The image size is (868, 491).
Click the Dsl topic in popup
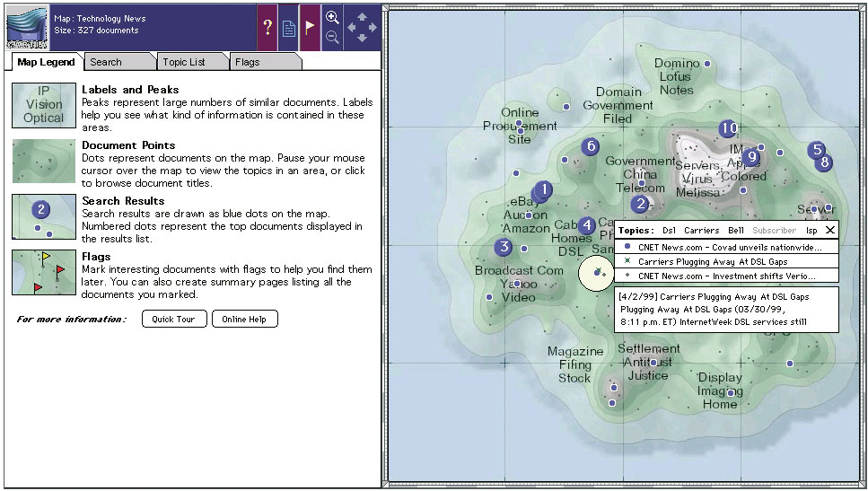point(669,231)
